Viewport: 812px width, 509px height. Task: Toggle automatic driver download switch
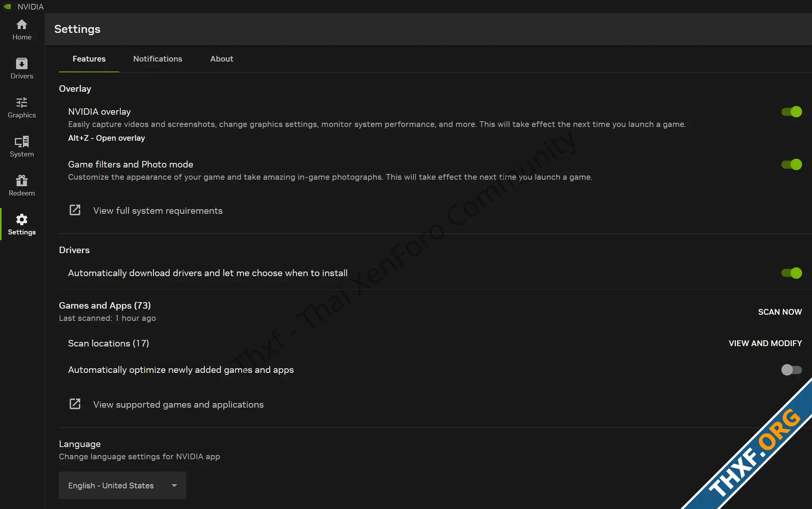pyautogui.click(x=791, y=273)
